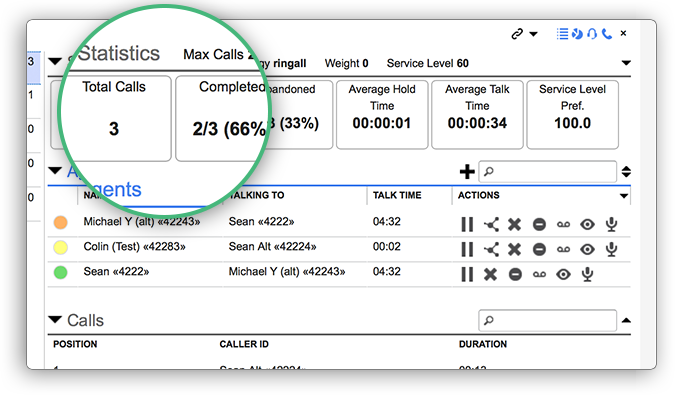
Task: Open voicemail icon for Michael Y (alt)
Action: (x=563, y=225)
